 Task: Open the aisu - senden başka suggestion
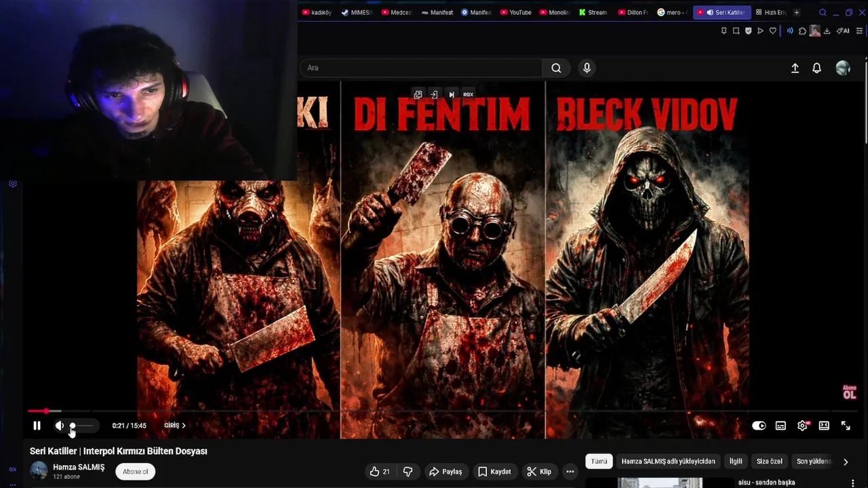pos(766,483)
